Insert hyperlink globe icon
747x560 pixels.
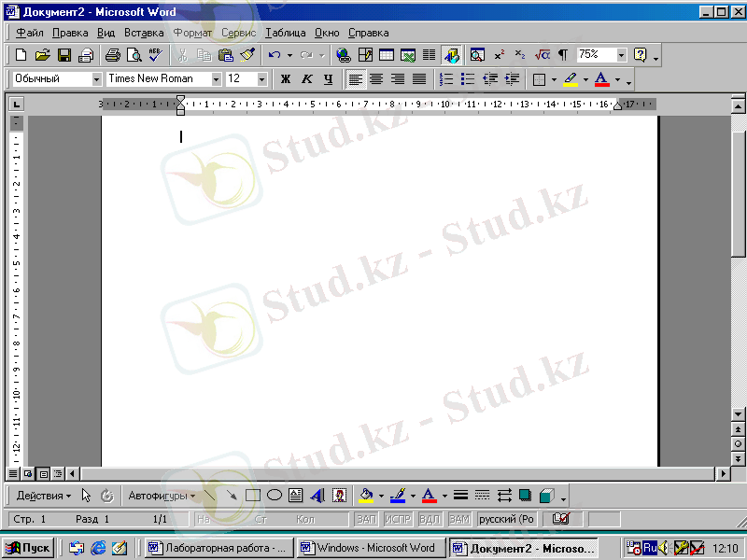(343, 55)
